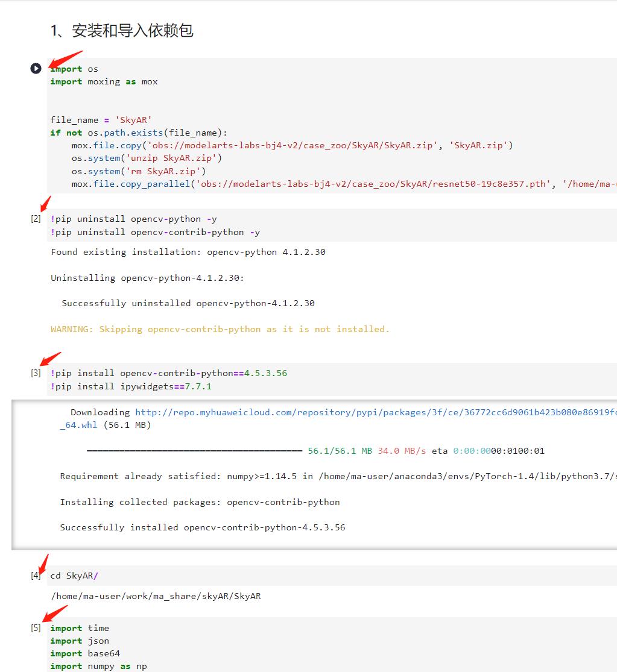
Task: Run the first cell with play icon
Action: 36,68
